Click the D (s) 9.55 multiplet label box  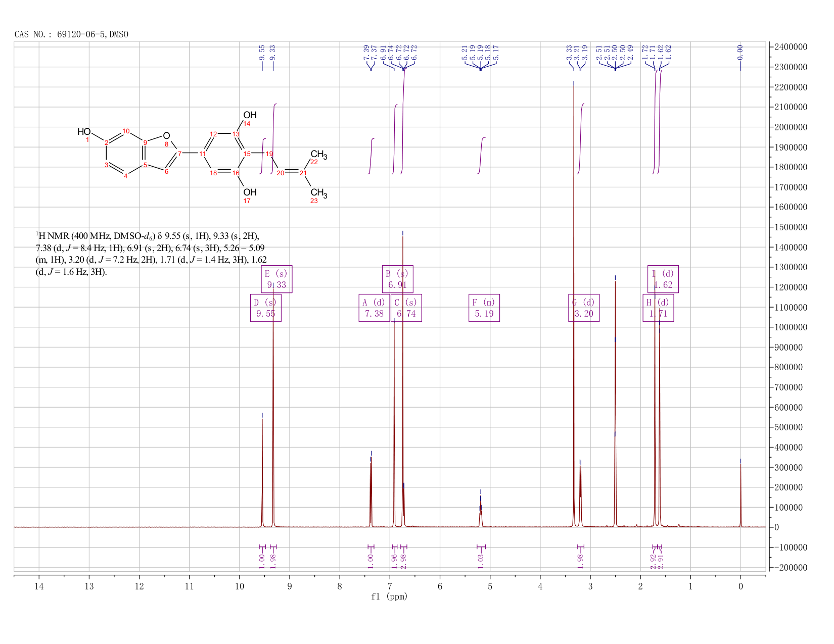[x=266, y=308]
